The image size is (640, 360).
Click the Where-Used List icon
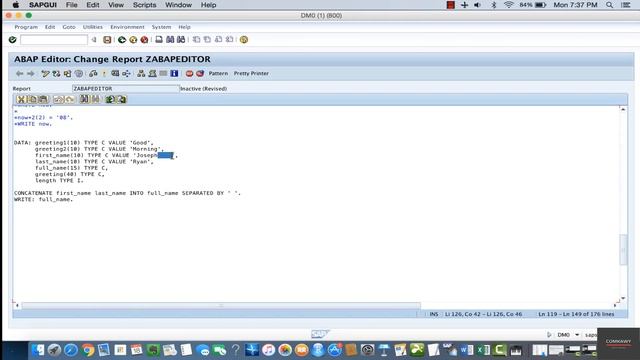[127, 73]
